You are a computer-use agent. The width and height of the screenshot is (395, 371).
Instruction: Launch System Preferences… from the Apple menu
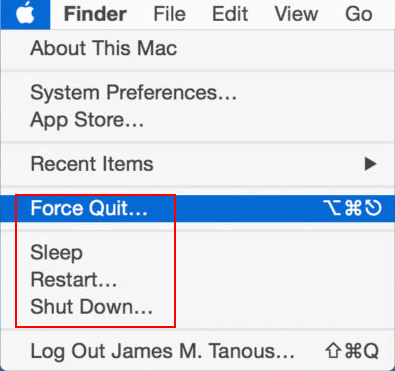pyautogui.click(x=197, y=92)
